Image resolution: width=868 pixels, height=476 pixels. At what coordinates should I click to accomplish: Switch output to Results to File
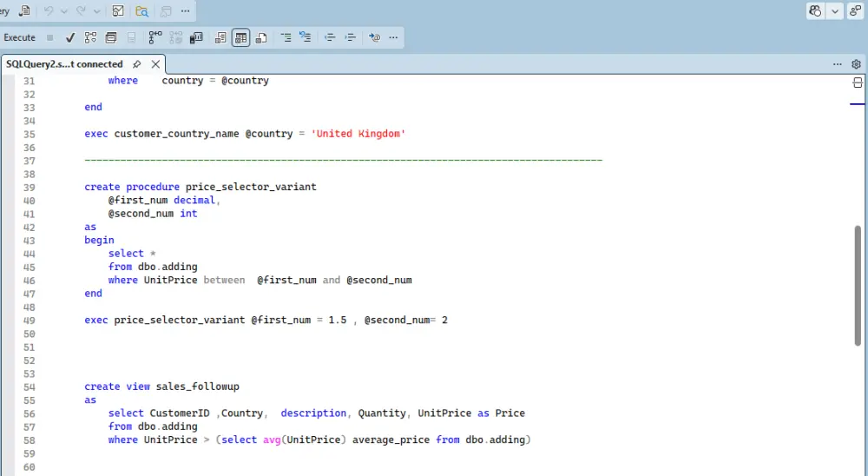coord(261,37)
